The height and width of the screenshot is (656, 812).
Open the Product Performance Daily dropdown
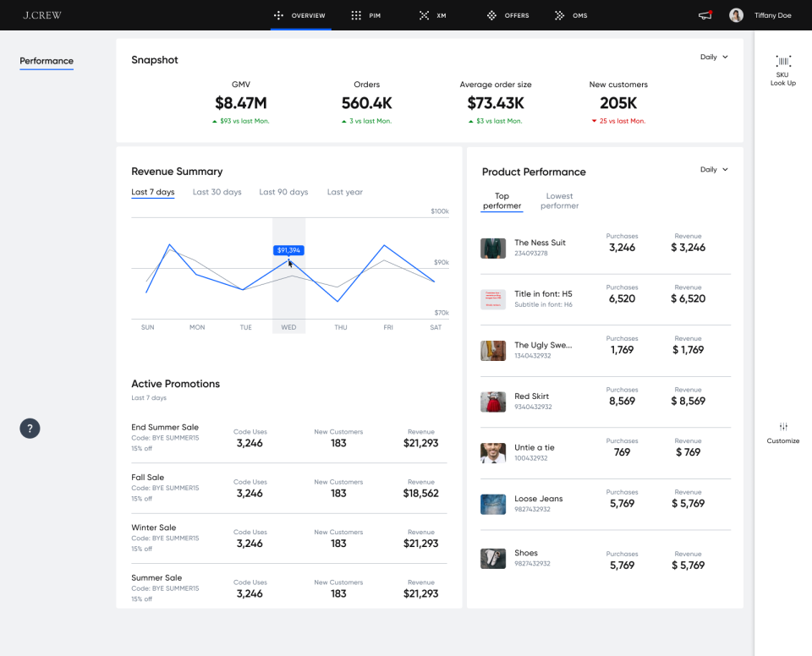click(x=713, y=169)
